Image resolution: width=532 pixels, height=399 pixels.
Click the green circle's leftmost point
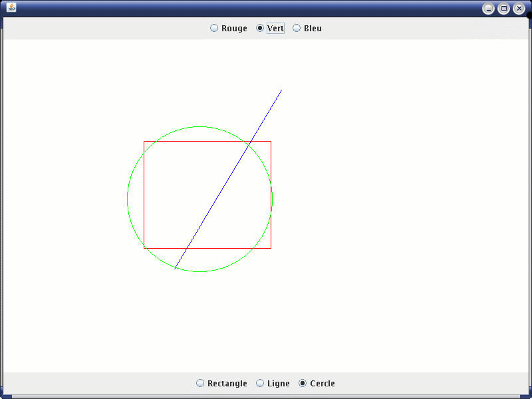(128, 199)
